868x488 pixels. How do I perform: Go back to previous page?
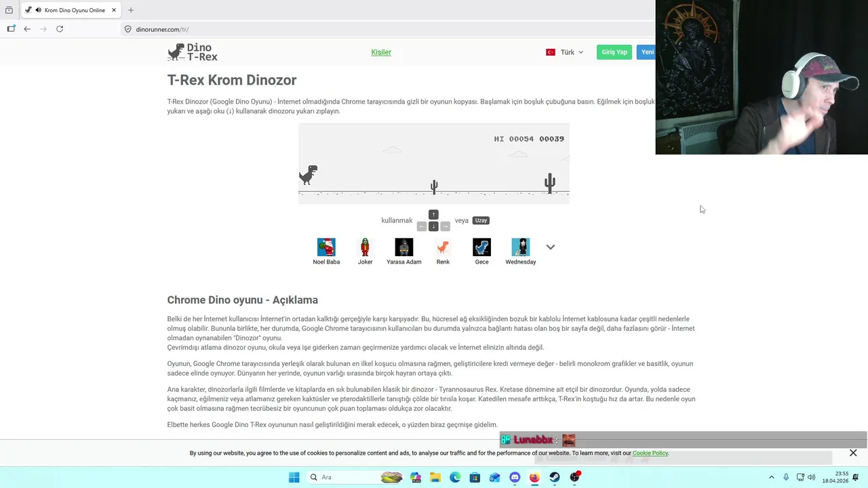[27, 29]
